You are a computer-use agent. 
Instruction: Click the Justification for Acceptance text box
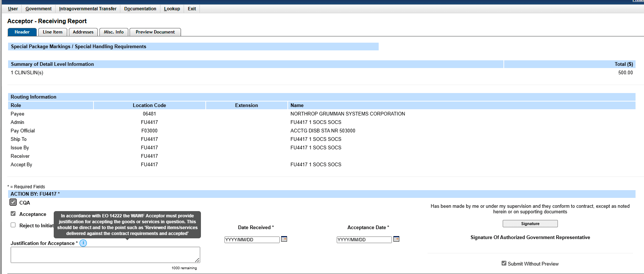105,255
